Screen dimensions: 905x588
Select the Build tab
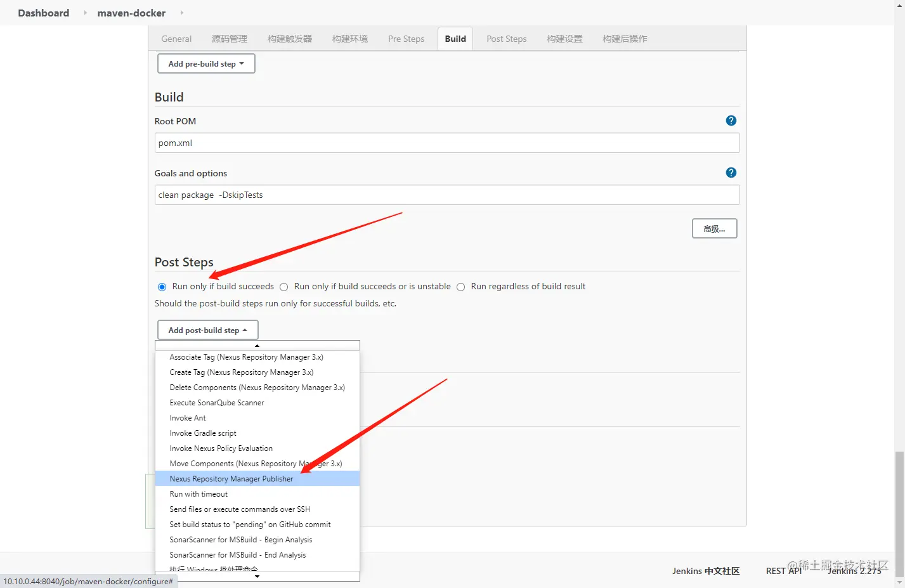click(455, 39)
